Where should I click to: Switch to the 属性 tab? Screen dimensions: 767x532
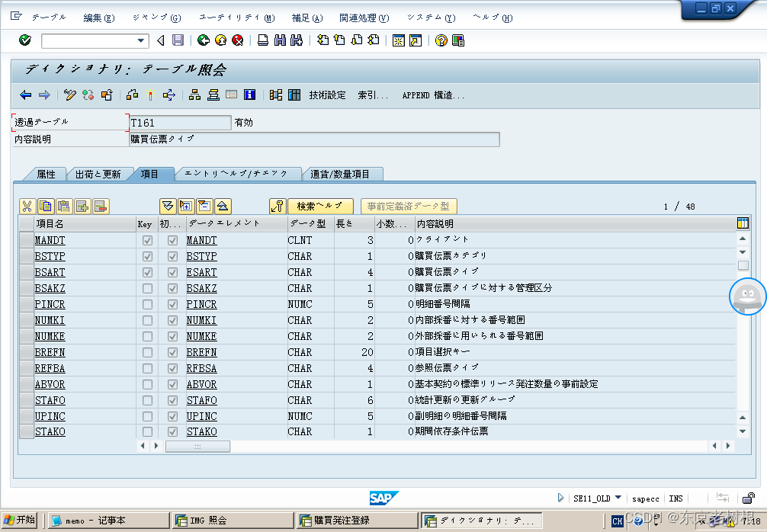47,174
